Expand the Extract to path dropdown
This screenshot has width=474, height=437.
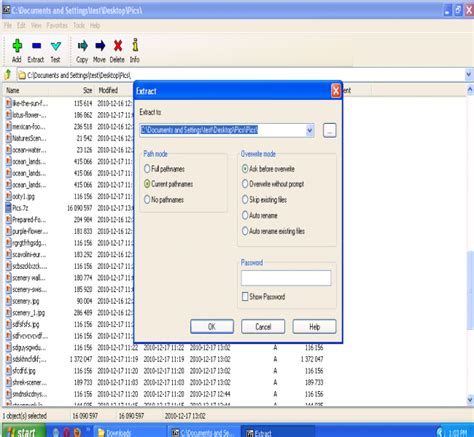click(x=310, y=130)
